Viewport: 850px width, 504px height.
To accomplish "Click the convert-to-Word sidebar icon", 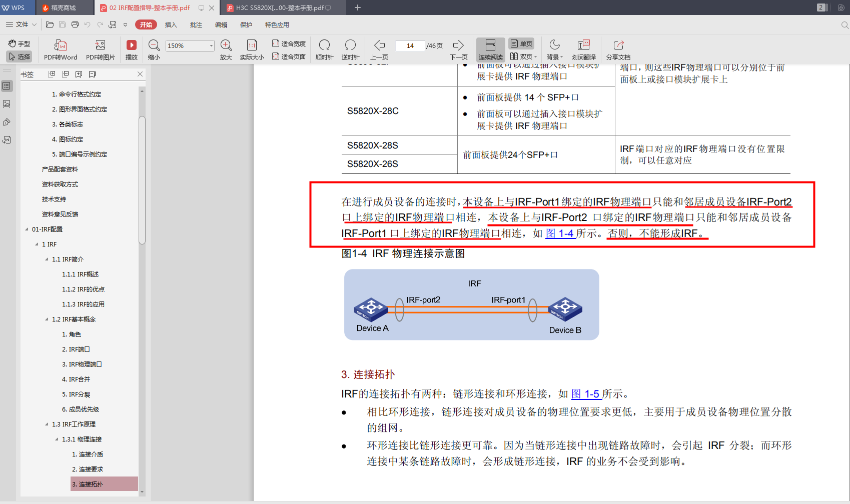I will pyautogui.click(x=7, y=140).
